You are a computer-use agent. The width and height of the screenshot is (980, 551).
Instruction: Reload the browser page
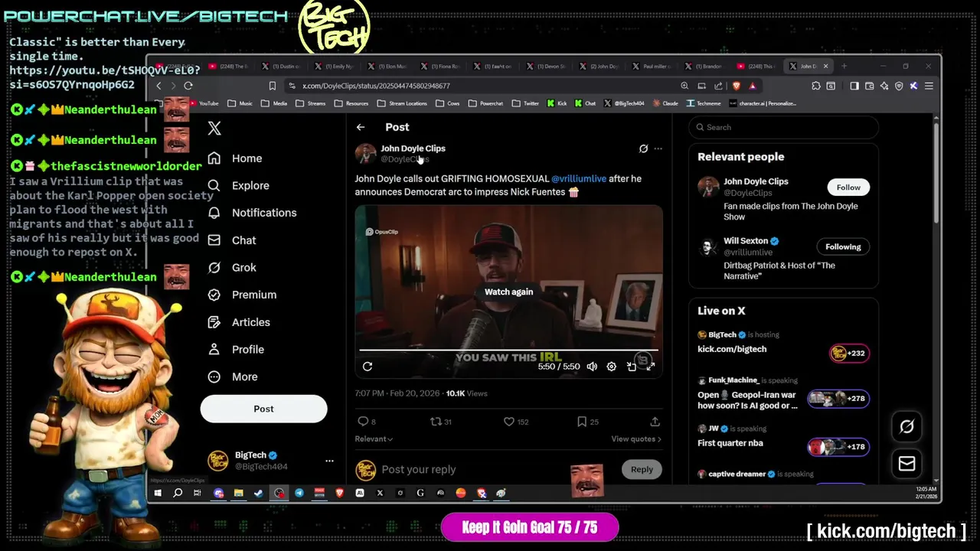[x=188, y=86]
